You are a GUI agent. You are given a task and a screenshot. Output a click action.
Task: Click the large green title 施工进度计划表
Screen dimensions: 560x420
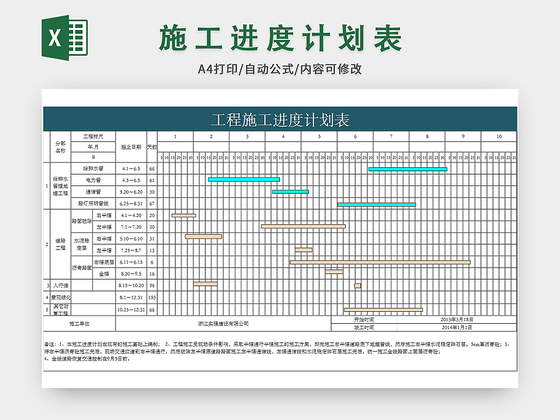point(280,38)
